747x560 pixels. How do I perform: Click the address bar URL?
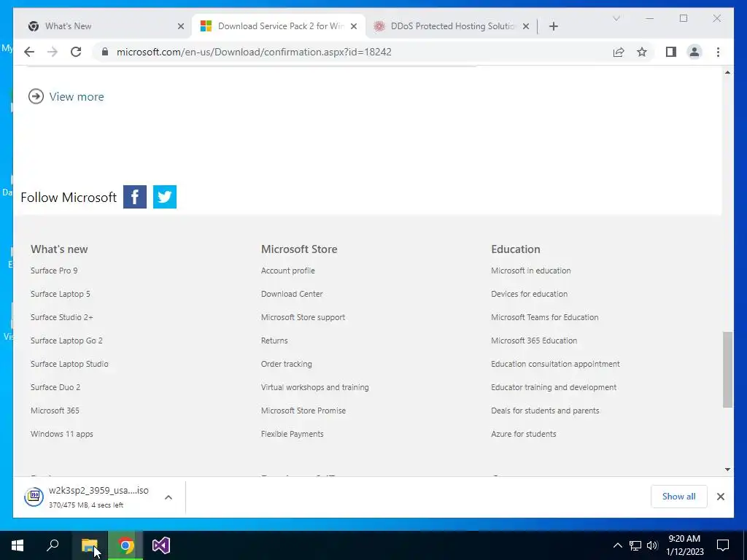point(254,52)
